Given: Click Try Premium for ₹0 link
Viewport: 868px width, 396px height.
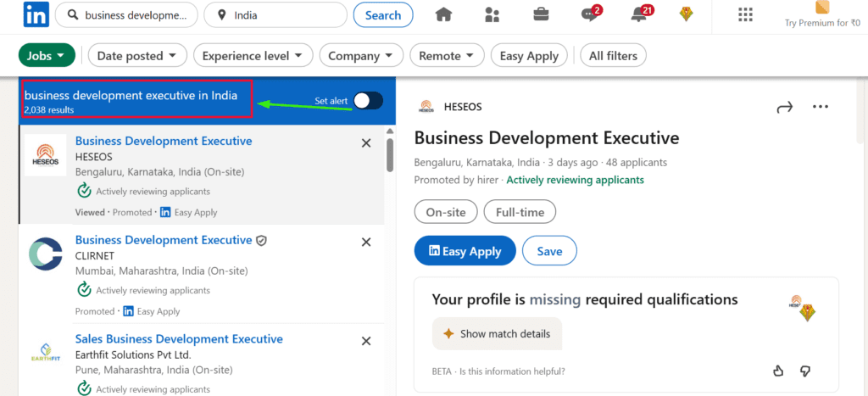Looking at the screenshot, I should pyautogui.click(x=822, y=23).
